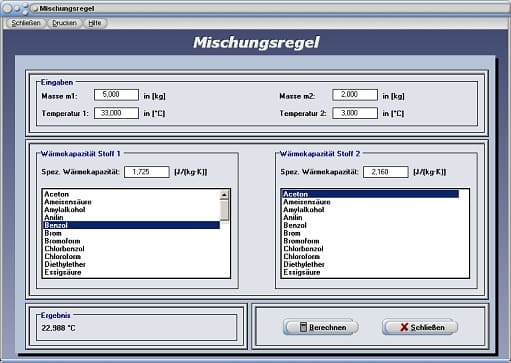Select Aceton in Stoff 2 list
This screenshot has width=511, height=363.
370,194
